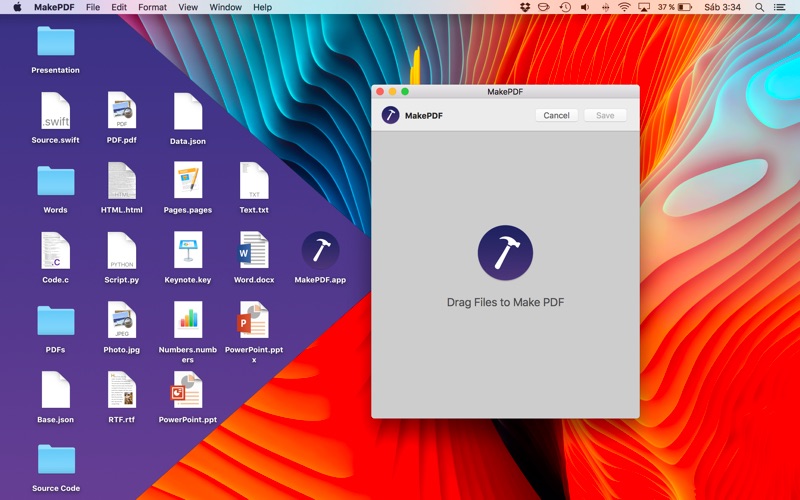Viewport: 800px width, 500px height.
Task: Open the Dropbox menu bar icon
Action: (525, 7)
